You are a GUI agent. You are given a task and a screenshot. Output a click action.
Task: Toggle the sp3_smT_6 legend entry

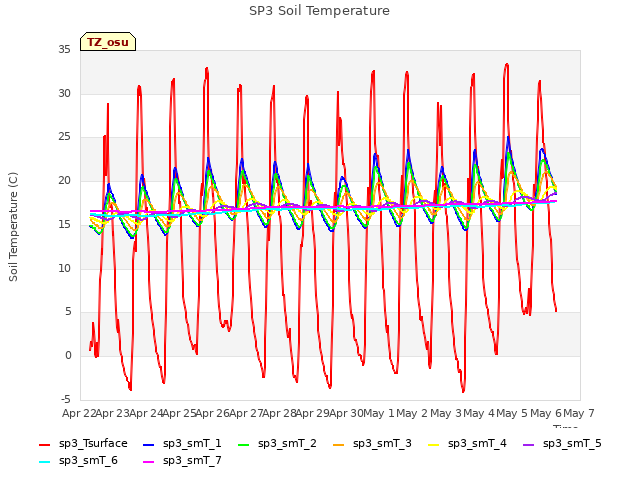[78, 461]
